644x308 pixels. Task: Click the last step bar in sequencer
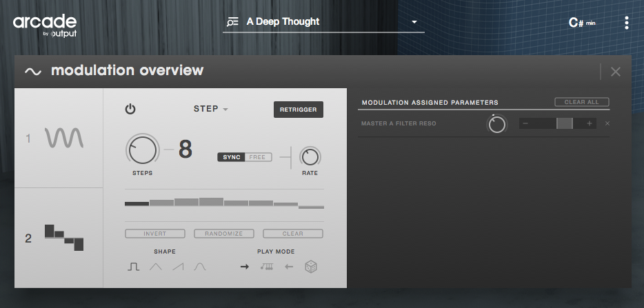312,207
